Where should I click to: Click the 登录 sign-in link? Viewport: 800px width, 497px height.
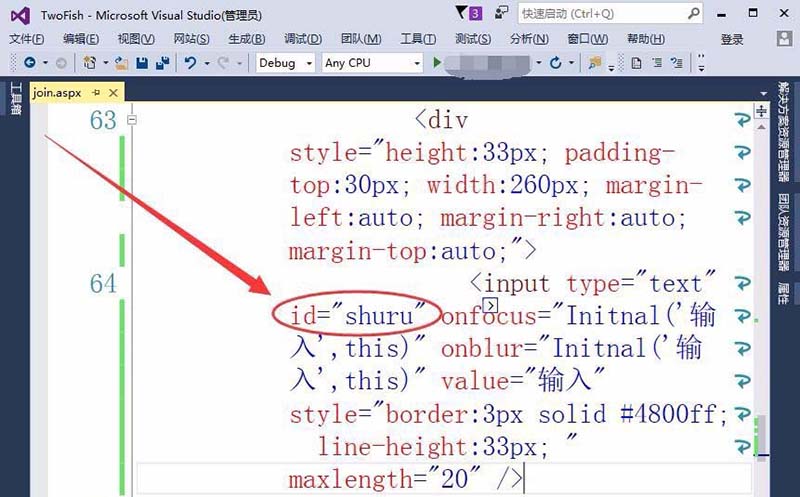pos(732,39)
